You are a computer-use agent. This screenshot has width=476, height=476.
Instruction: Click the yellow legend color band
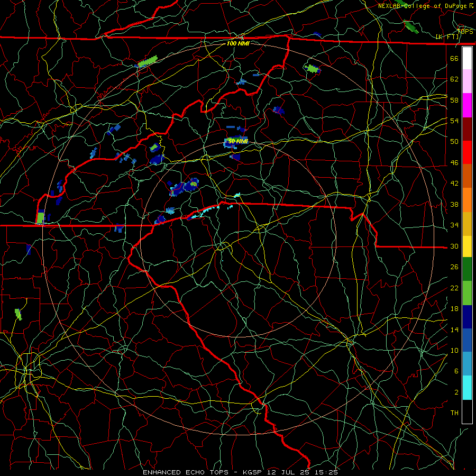[x=467, y=246]
